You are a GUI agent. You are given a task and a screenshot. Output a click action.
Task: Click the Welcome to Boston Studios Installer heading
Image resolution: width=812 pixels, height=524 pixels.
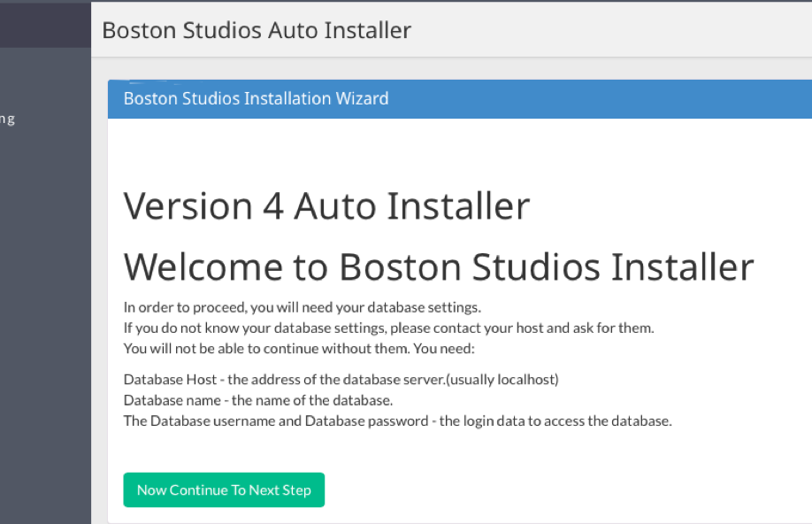click(x=438, y=266)
